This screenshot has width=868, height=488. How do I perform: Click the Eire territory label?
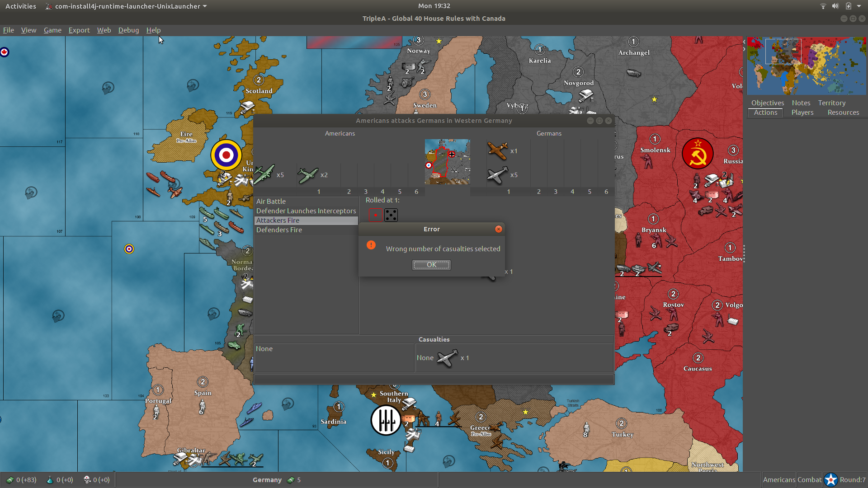186,134
